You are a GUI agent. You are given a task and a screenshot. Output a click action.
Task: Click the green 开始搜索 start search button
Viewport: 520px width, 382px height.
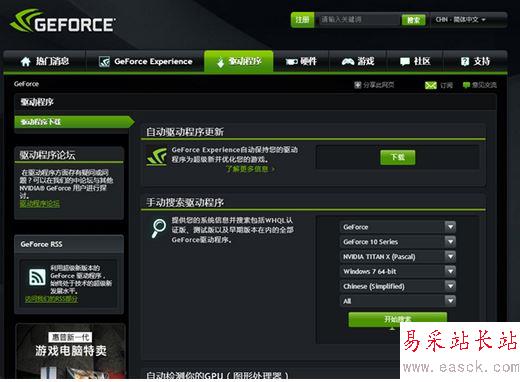(x=397, y=319)
